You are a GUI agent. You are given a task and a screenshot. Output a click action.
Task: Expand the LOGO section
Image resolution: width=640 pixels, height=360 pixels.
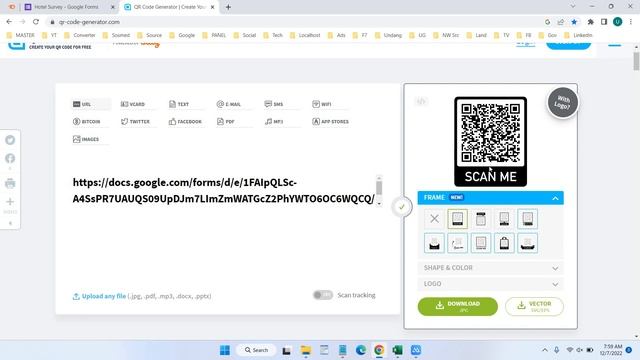tap(490, 284)
